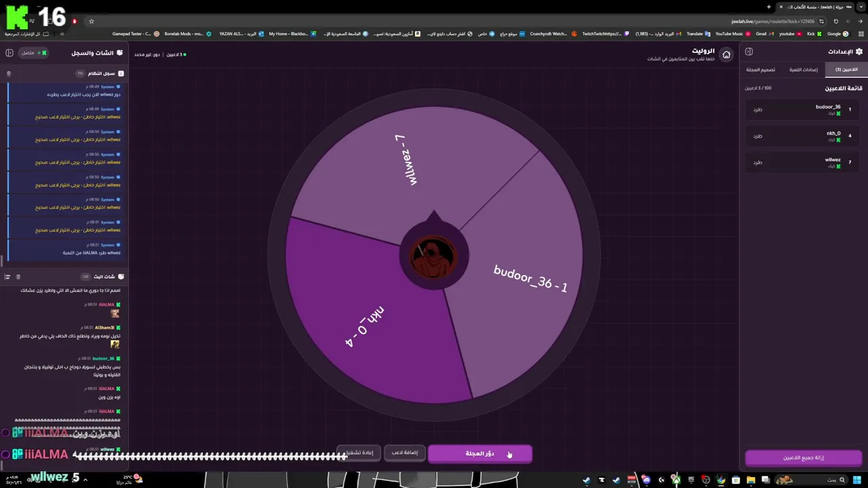The height and width of the screenshot is (488, 868).
Task: Click the chat icon next to شات البث
Action: click(x=121, y=277)
